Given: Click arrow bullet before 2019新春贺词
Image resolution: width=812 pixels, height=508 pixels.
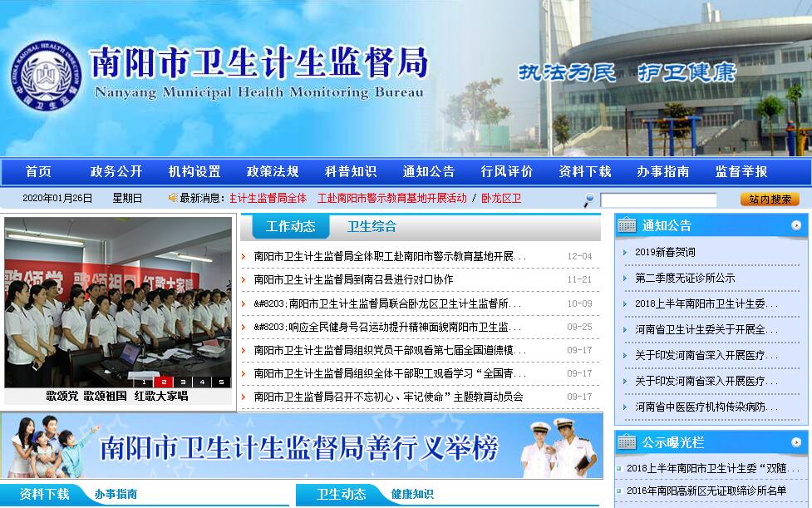Looking at the screenshot, I should 626,253.
